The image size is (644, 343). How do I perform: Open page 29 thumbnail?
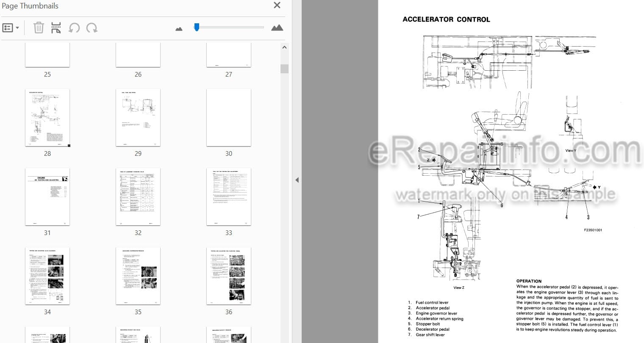click(x=138, y=118)
